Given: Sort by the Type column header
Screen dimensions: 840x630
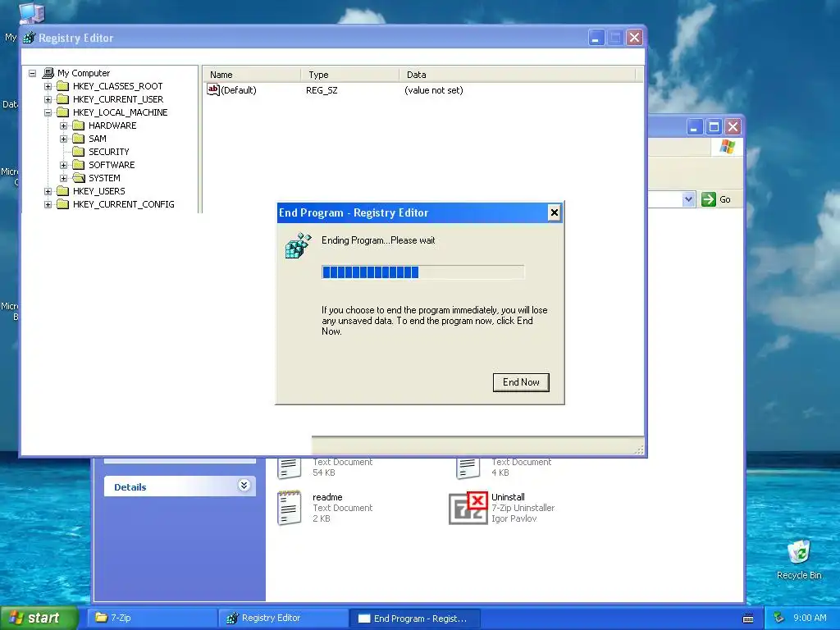Looking at the screenshot, I should point(349,75).
